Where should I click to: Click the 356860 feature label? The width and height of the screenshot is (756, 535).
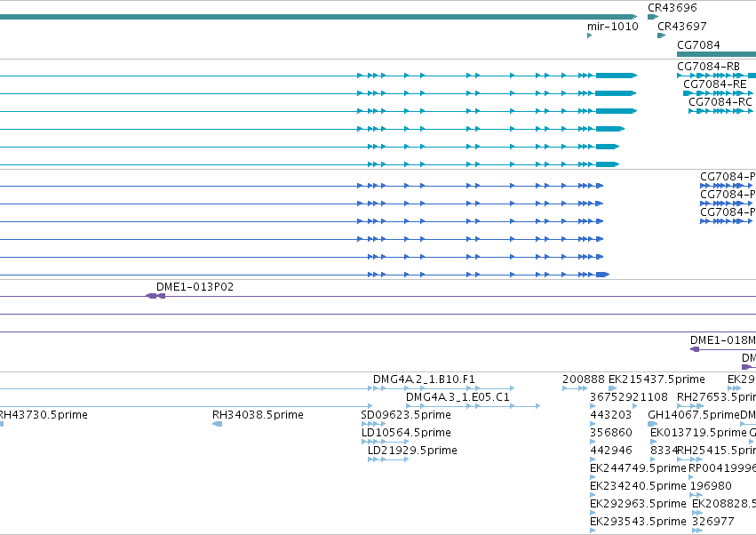click(x=611, y=432)
